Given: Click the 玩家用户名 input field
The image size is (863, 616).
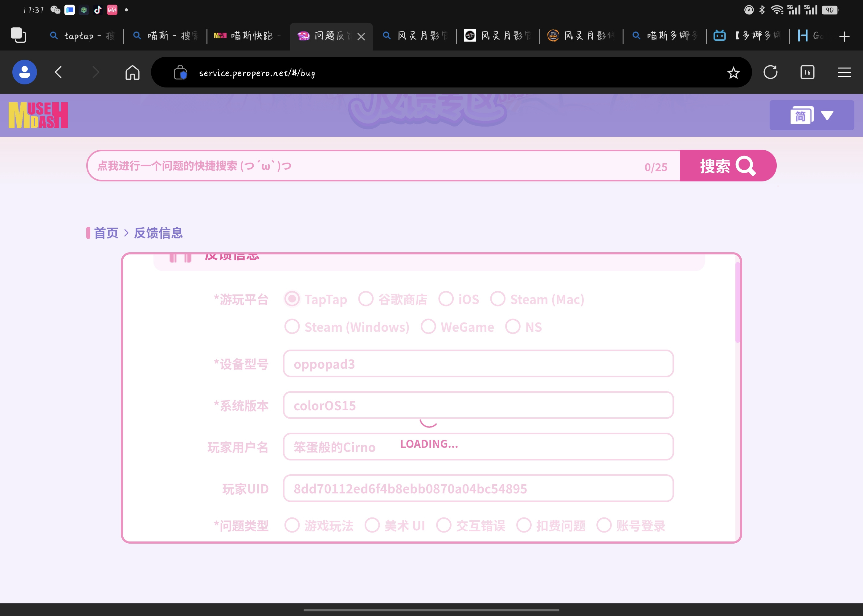Looking at the screenshot, I should click(478, 447).
